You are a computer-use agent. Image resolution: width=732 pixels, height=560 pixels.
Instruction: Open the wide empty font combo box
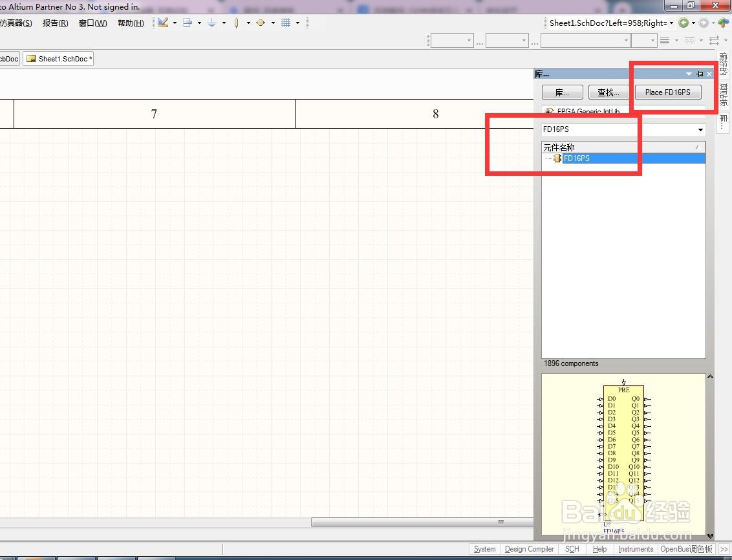coord(585,41)
